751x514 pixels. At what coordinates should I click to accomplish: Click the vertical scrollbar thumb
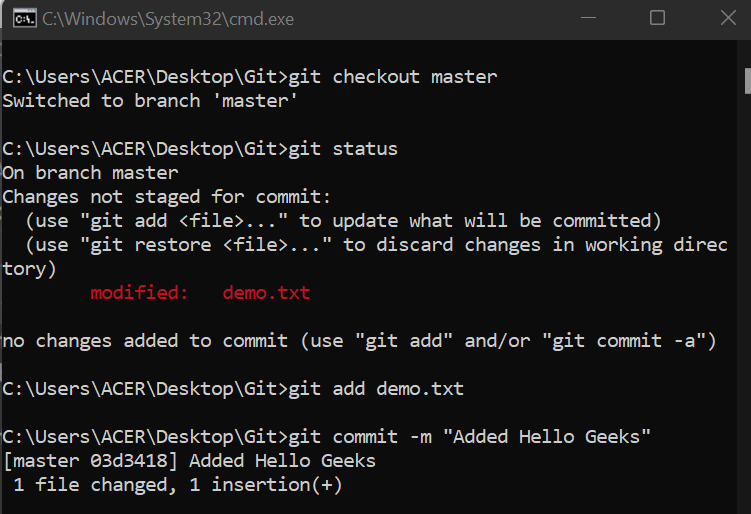(x=745, y=78)
